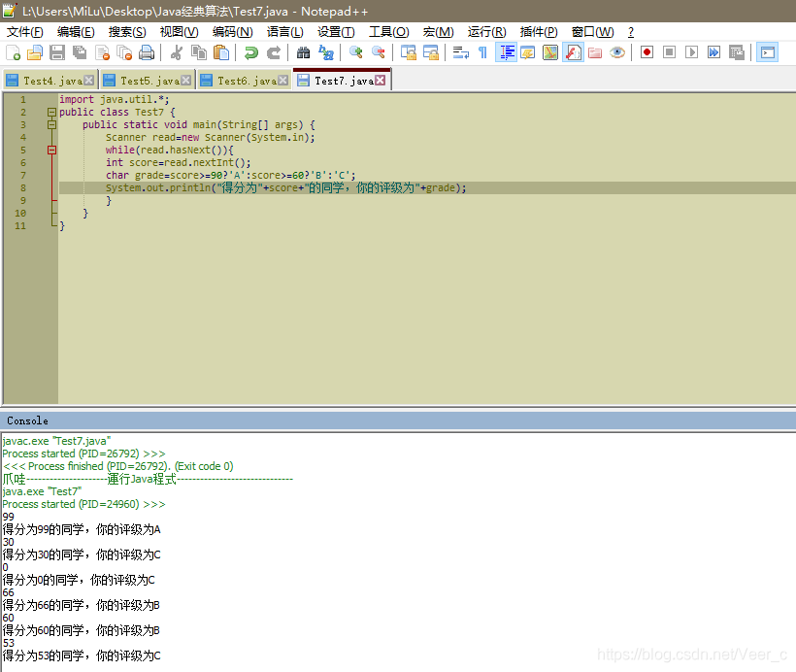Toggle file monitoring with the eye icon
796x672 pixels.
click(x=617, y=52)
